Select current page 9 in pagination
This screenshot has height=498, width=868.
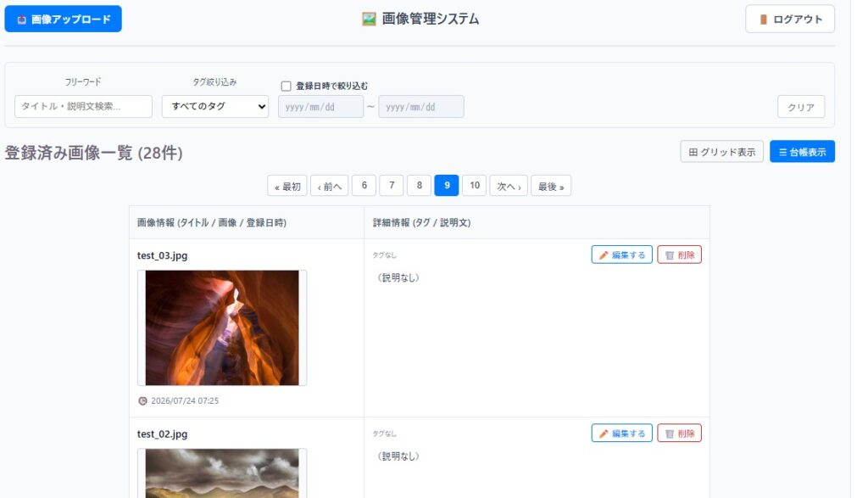(447, 186)
